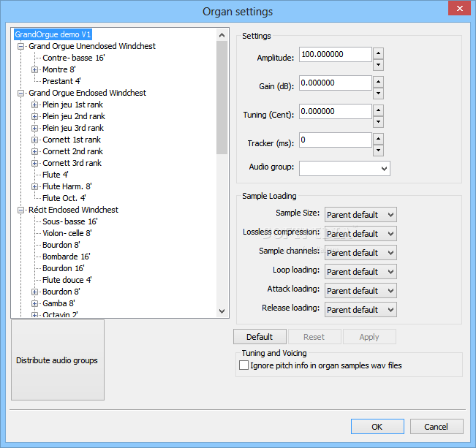This screenshot has height=448, width=476.
Task: Expand Cornett 2nd rank node
Action: (x=34, y=152)
